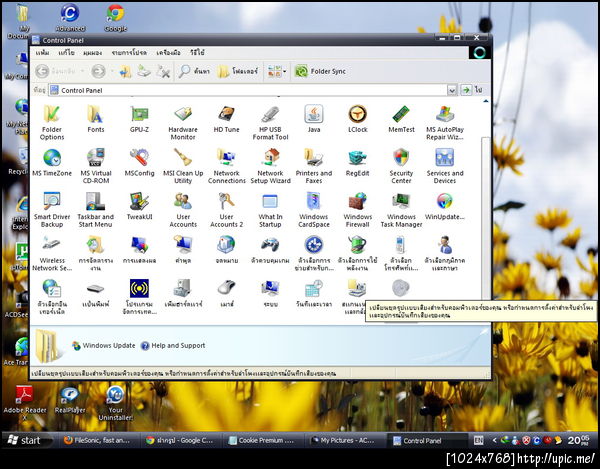Open the fifth menu bar item
Viewport: 600px width, 469px height.
(168, 52)
